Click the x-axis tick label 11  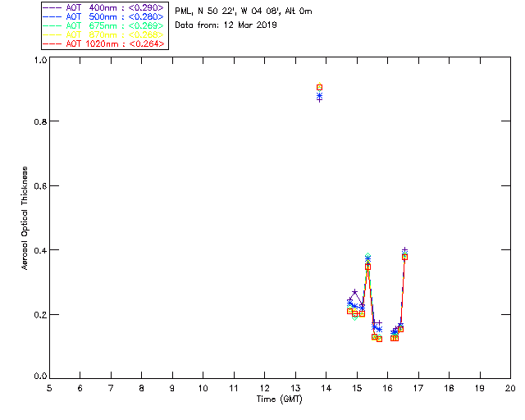coord(234,388)
